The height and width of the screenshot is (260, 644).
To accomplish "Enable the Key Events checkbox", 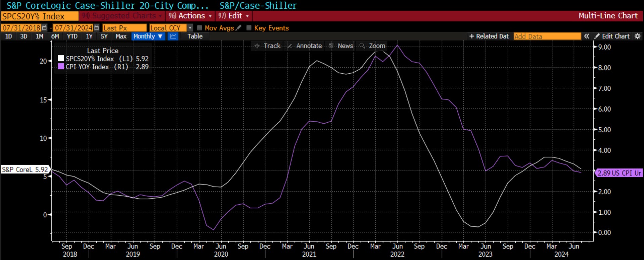I will point(249,28).
